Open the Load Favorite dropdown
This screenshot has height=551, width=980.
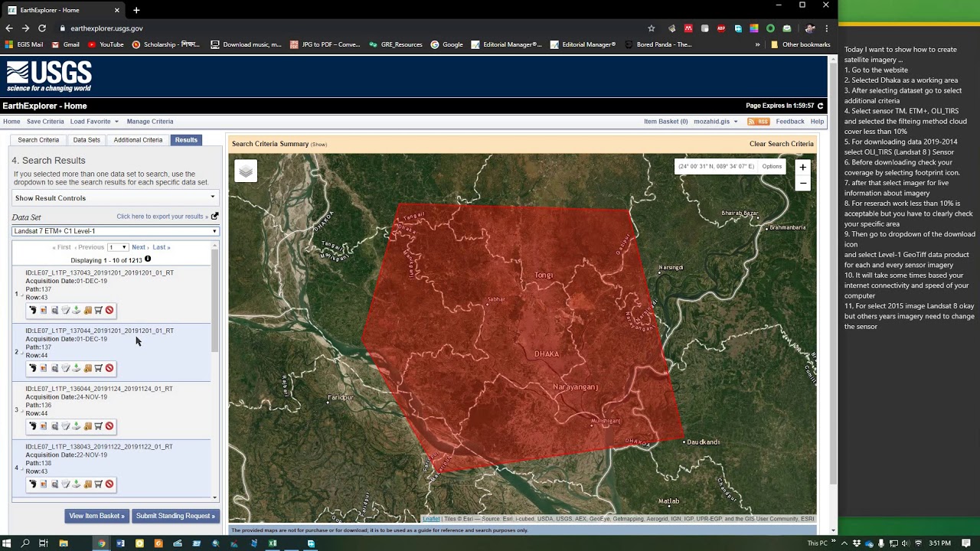click(x=94, y=122)
